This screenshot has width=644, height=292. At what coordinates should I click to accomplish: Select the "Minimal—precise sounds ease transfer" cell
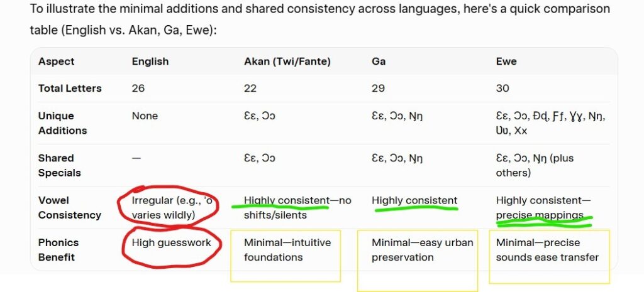(x=547, y=250)
